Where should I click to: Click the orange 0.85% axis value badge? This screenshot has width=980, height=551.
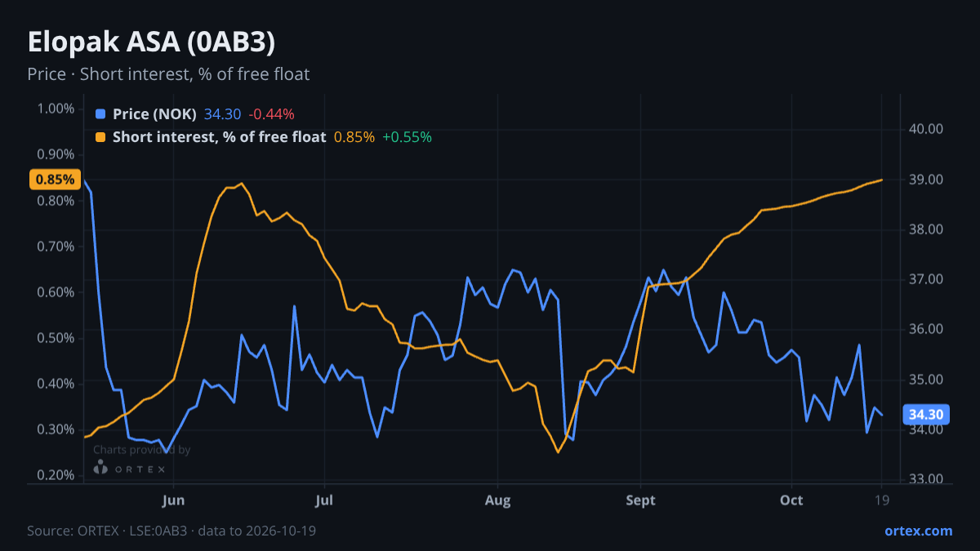click(55, 180)
